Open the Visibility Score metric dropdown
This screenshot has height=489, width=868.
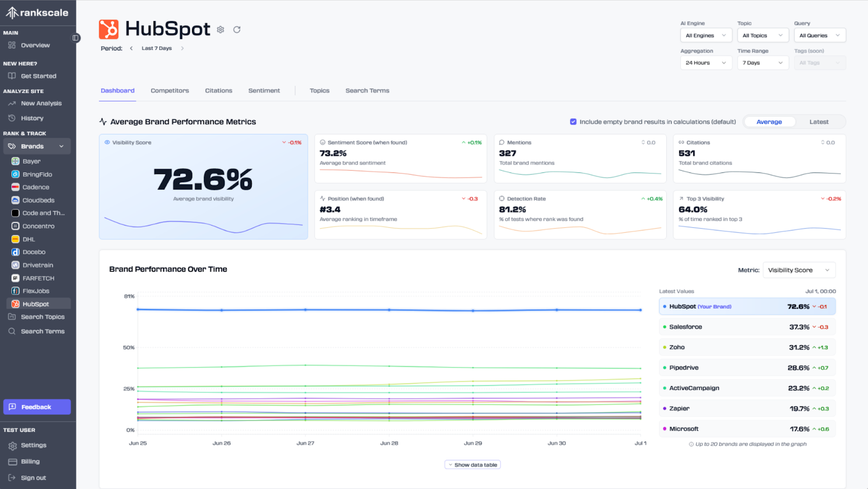(799, 269)
